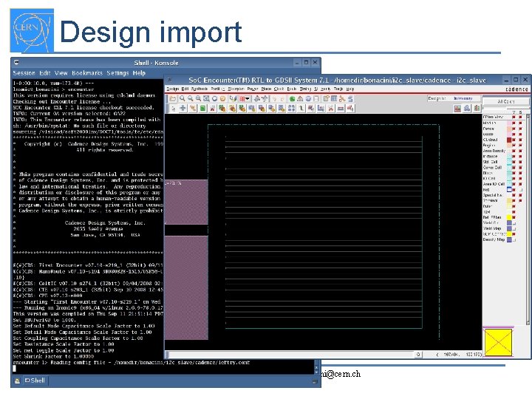Click Obstruct dark red color swatch
This screenshot has width=532, height=399.
[509, 140]
